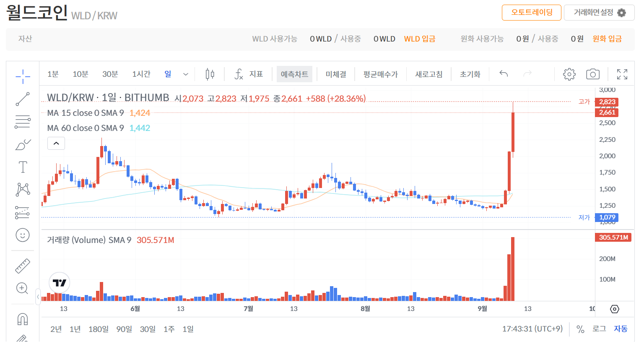The image size is (644, 363).
Task: Toggle 자동 automatic price scaling
Action: coord(621,329)
